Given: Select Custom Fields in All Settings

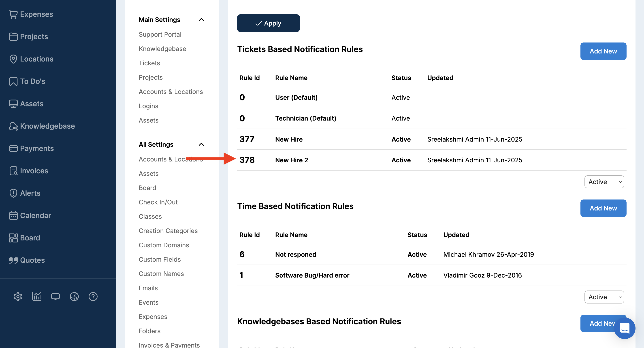Looking at the screenshot, I should coord(160,259).
